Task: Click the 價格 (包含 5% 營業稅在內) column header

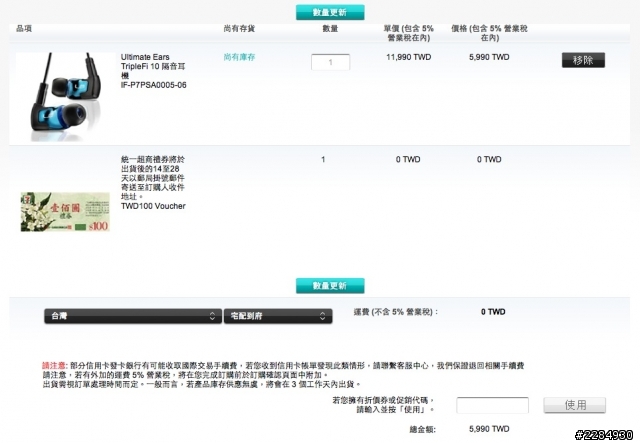Action: (x=489, y=33)
